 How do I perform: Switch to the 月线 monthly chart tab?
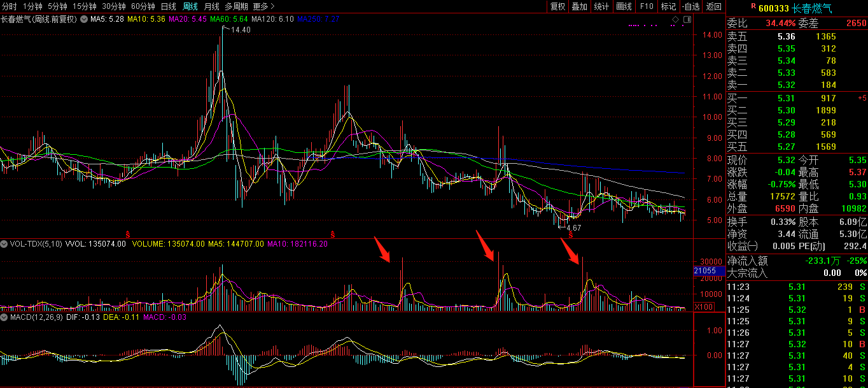[x=211, y=6]
